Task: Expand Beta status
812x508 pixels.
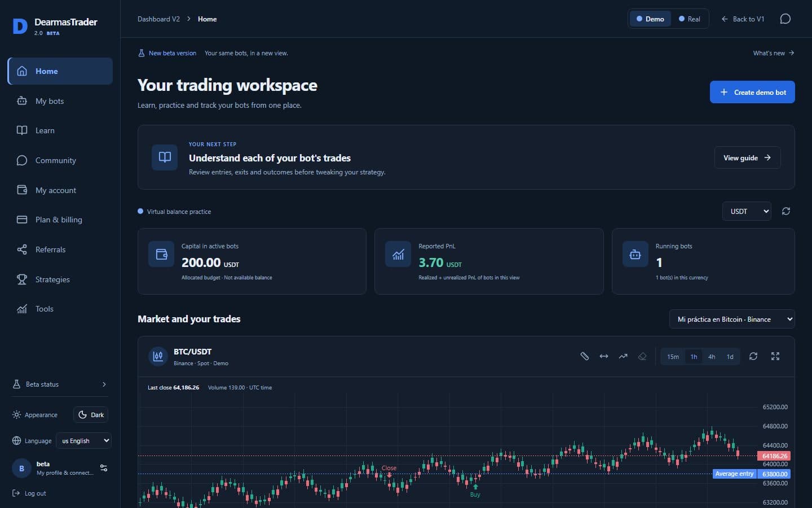Action: coord(60,384)
